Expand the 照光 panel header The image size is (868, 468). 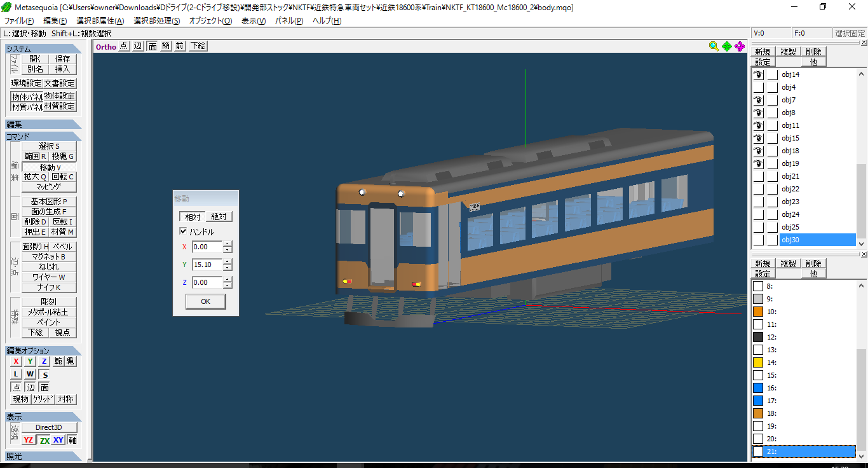click(43, 456)
